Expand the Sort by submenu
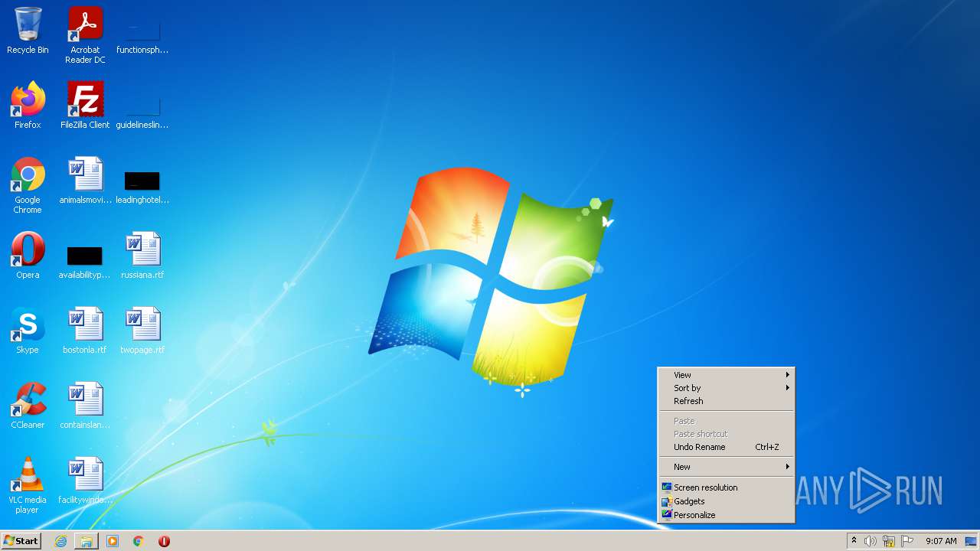The height and width of the screenshot is (551, 980). (x=726, y=388)
